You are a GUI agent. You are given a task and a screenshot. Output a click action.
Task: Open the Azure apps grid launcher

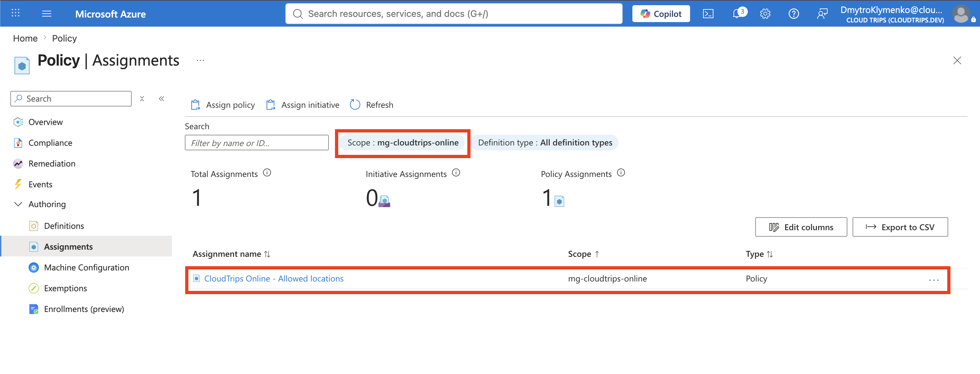point(16,13)
